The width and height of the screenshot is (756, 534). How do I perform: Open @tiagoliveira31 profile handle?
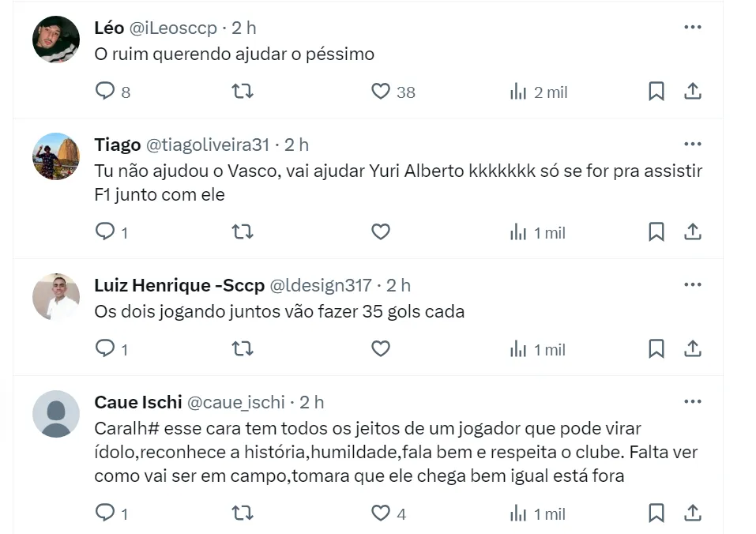click(208, 145)
